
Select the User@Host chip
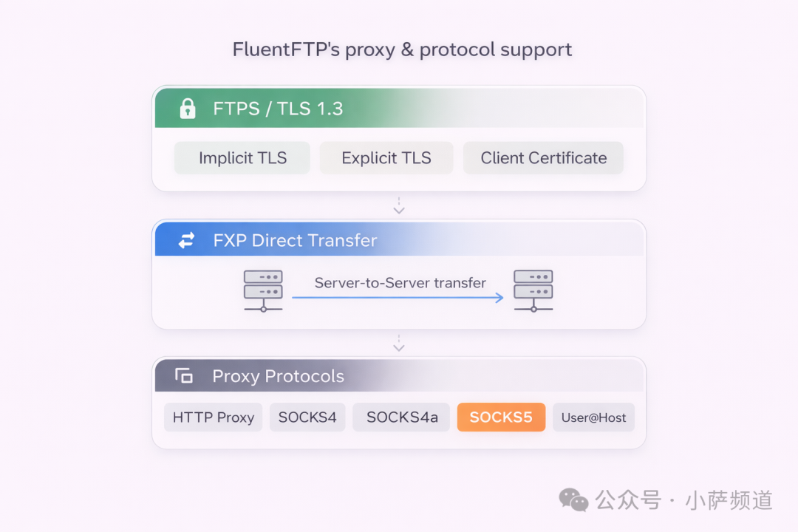click(593, 417)
